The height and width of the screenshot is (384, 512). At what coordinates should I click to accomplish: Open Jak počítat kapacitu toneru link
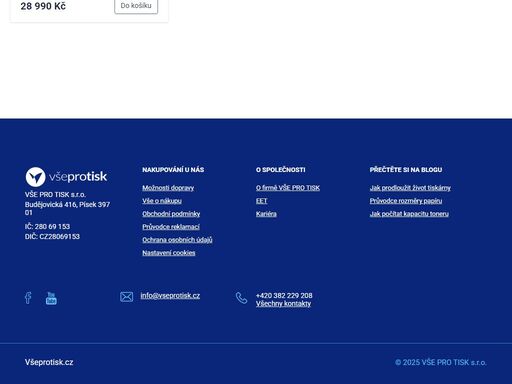tap(409, 214)
